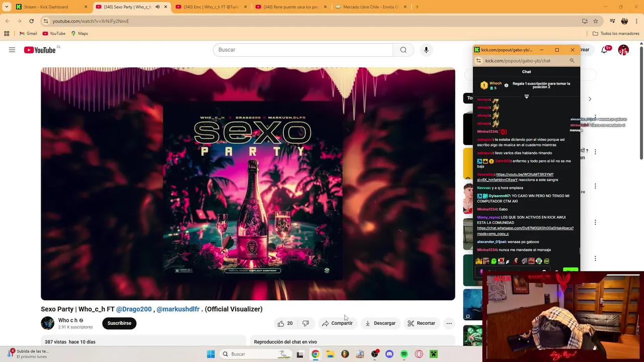The image size is (644, 362).
Task: Start voice search with the microphone icon
Action: point(426,50)
